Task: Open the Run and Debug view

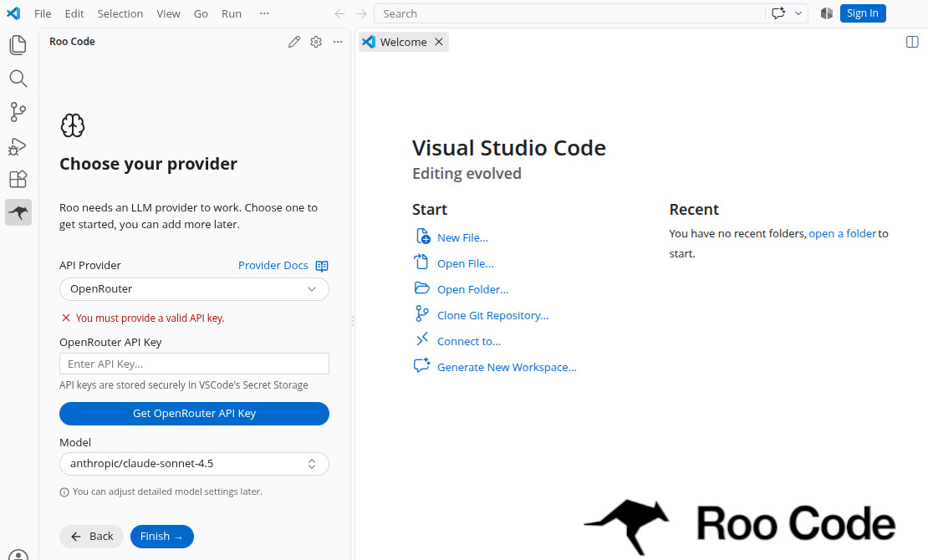Action: pos(18,146)
